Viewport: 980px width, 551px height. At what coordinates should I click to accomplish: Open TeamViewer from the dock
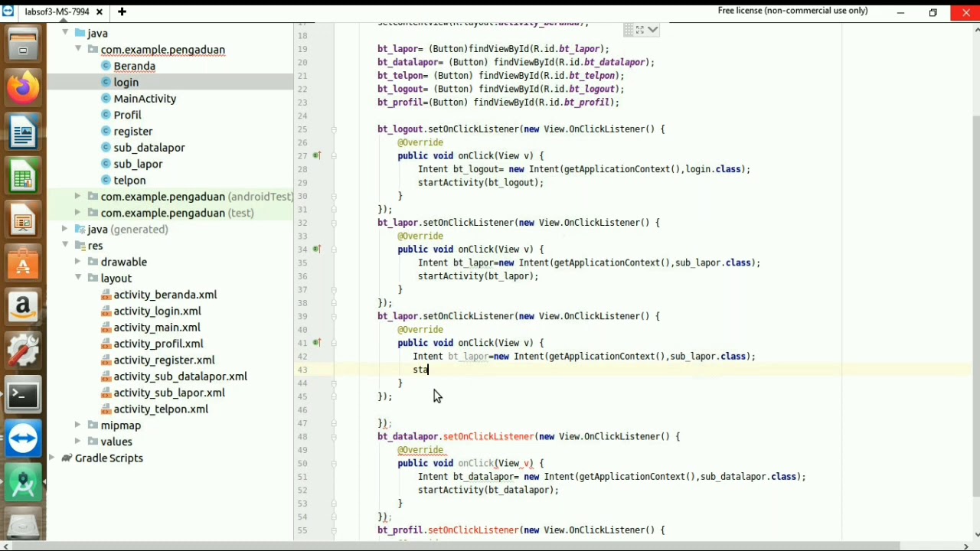23,439
